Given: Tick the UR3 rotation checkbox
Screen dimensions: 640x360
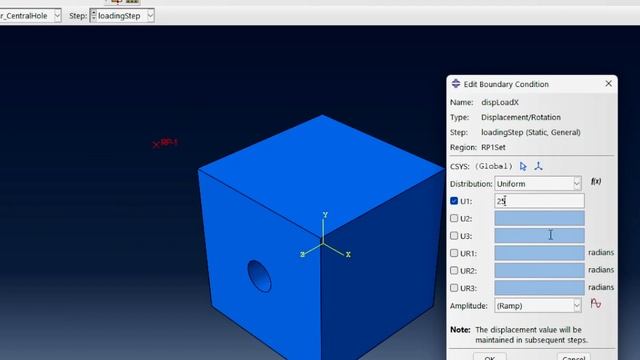Looking at the screenshot, I should [x=454, y=288].
